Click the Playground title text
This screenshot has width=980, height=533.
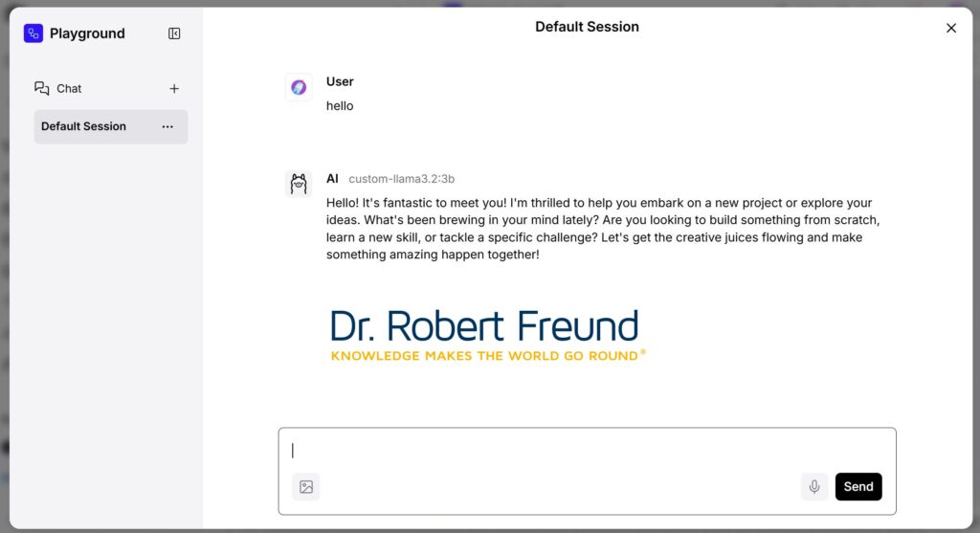[87, 33]
